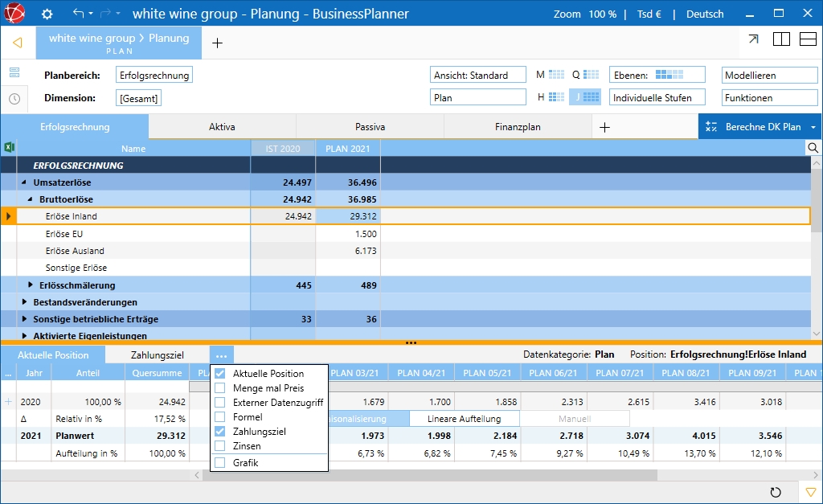Click the undo arrow icon
This screenshot has width=823, height=504.
click(x=78, y=14)
